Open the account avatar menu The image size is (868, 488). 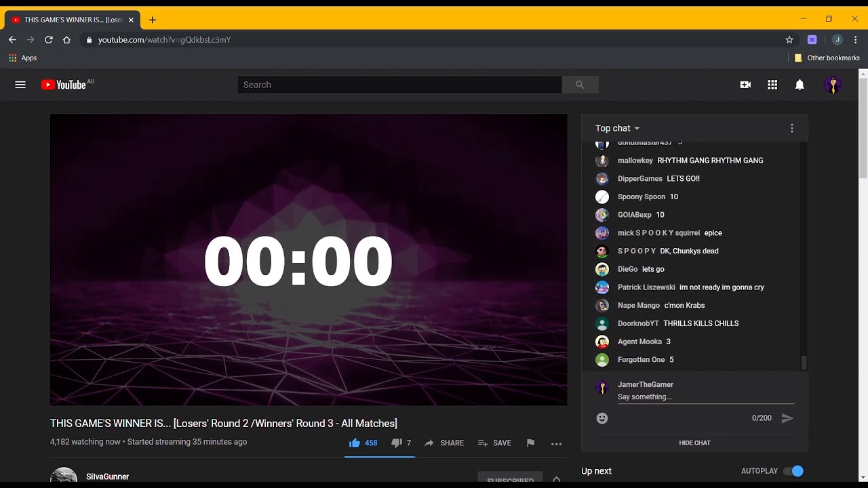(x=833, y=85)
